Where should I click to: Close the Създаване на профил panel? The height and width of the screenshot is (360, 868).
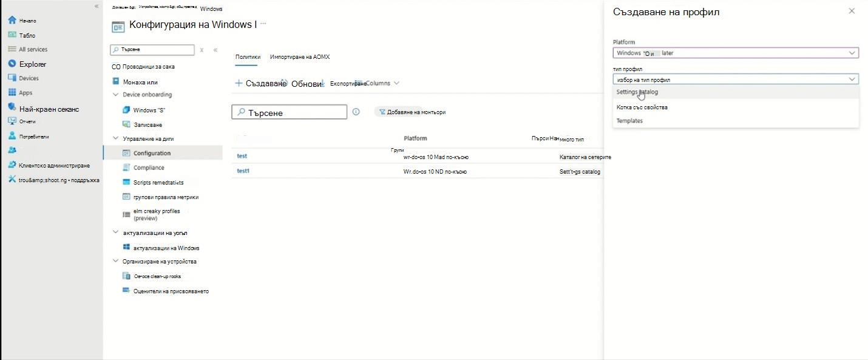852,11
